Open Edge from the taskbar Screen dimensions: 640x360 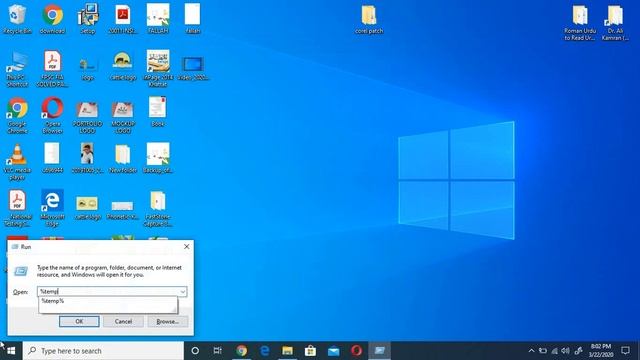[x=264, y=351]
